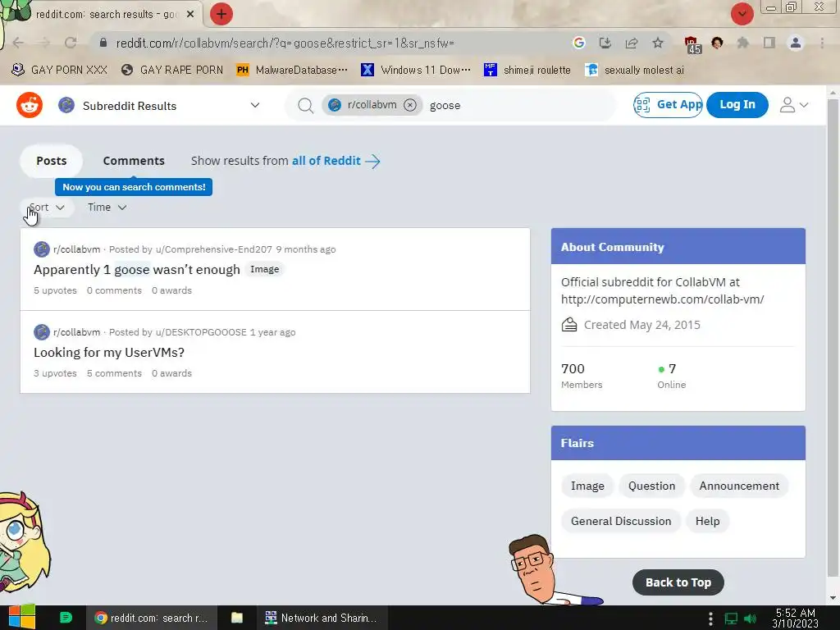Open the red tab search dropdown button
This screenshot has height=630, width=840.
[x=742, y=14]
